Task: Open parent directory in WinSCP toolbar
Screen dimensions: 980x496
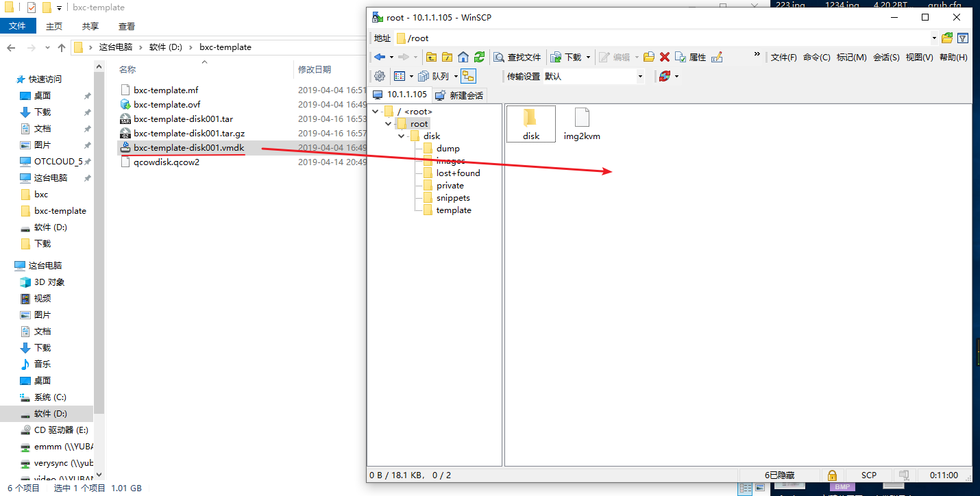Action: 431,57
